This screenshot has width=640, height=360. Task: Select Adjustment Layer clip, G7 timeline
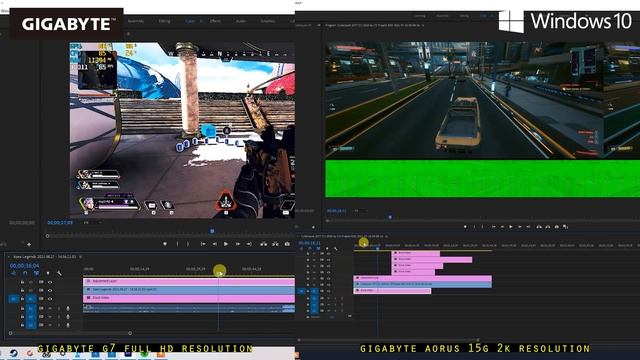coord(189,282)
